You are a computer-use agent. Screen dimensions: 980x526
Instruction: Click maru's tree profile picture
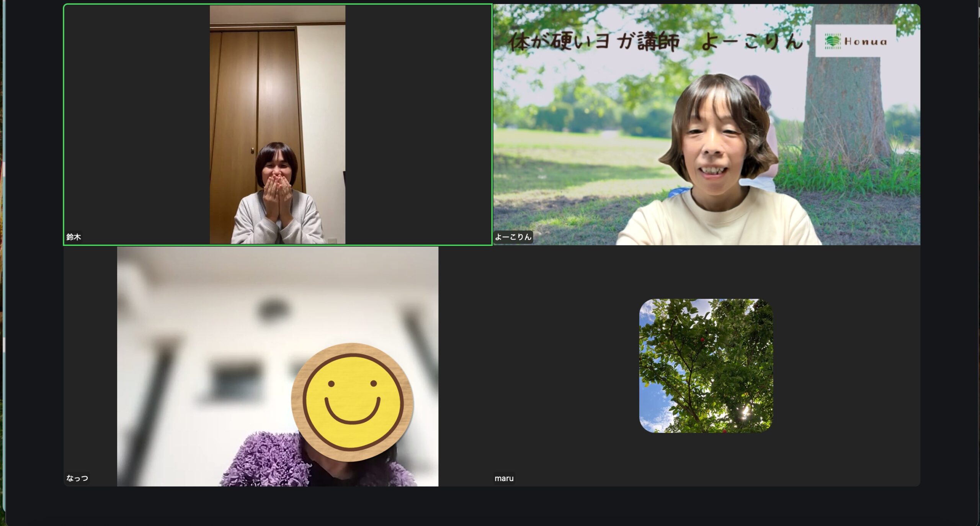(706, 365)
